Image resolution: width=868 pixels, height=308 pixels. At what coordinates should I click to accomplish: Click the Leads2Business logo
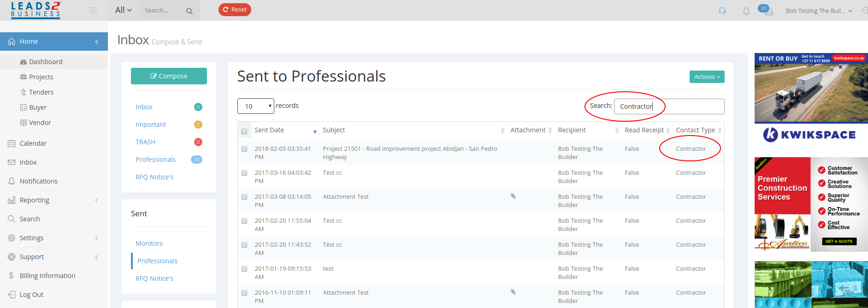[36, 10]
